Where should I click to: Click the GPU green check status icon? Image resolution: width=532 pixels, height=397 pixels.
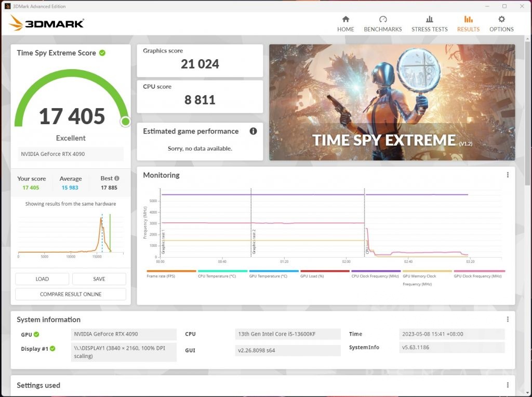tap(36, 334)
